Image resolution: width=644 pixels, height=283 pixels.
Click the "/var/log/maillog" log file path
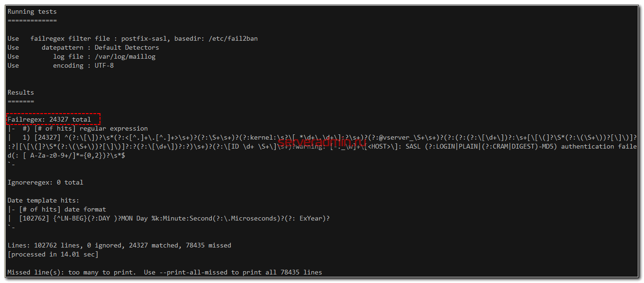tap(125, 56)
